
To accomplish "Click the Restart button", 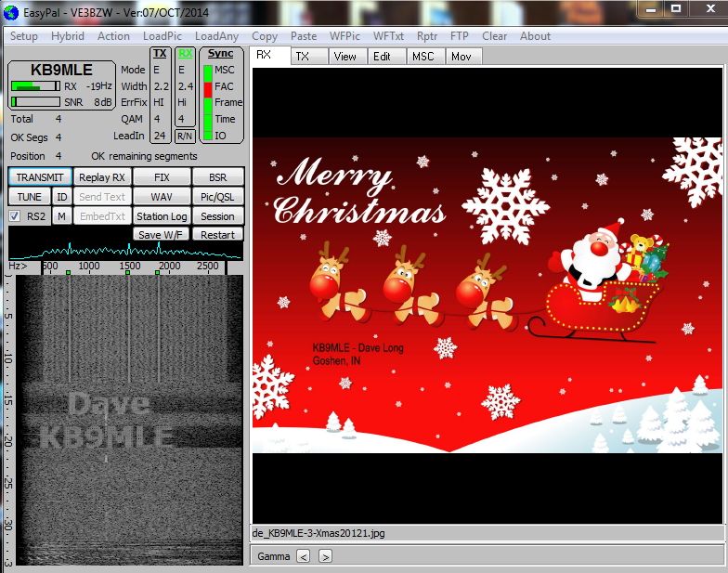I will pyautogui.click(x=217, y=234).
